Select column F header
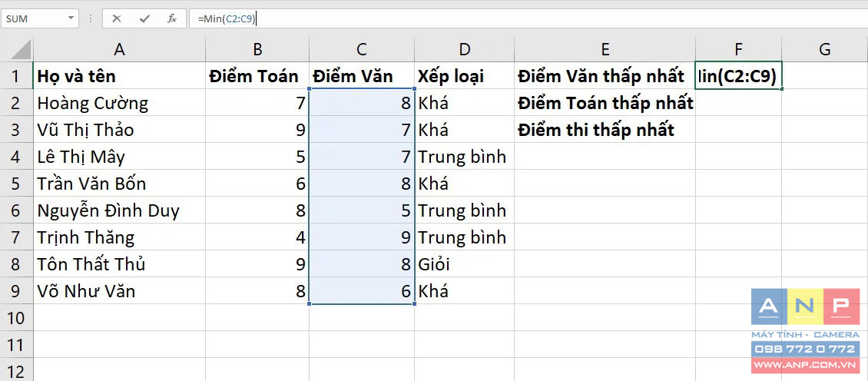The image size is (868, 381). [x=738, y=50]
